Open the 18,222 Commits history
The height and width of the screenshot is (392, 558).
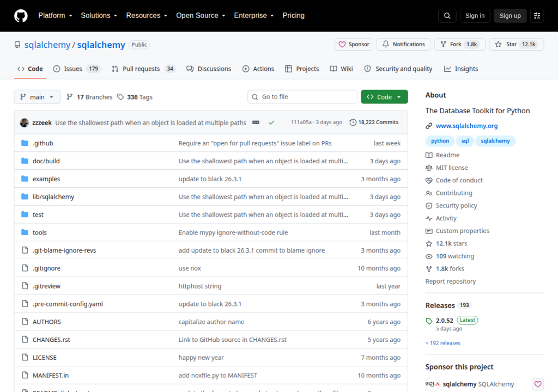[374, 122]
